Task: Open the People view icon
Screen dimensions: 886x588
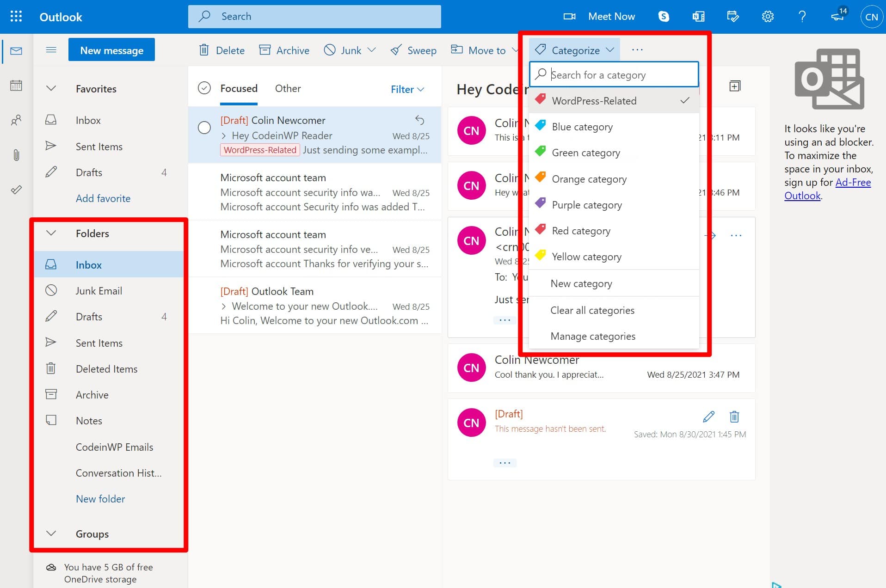Action: tap(16, 120)
